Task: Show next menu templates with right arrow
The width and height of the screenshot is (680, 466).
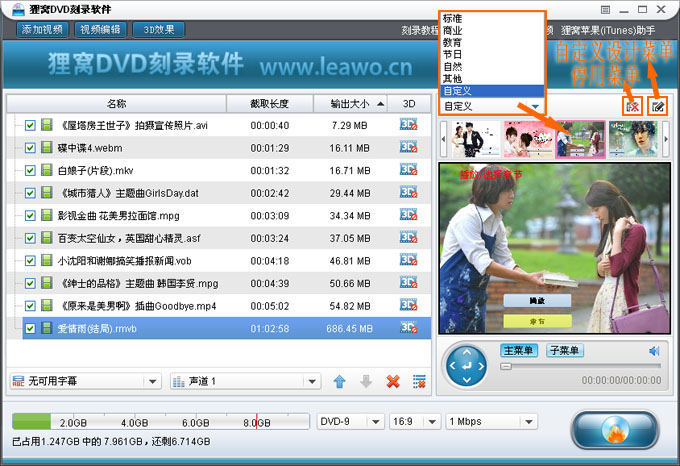Action: click(x=666, y=139)
